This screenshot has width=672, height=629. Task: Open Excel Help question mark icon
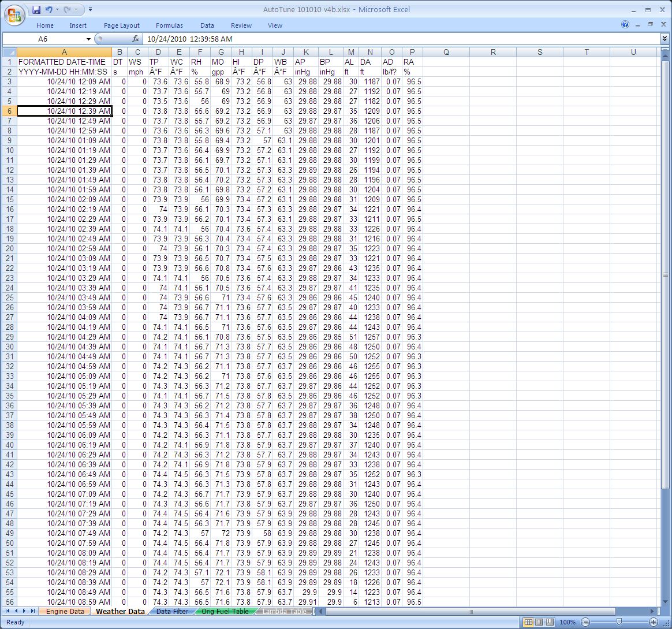tap(625, 25)
